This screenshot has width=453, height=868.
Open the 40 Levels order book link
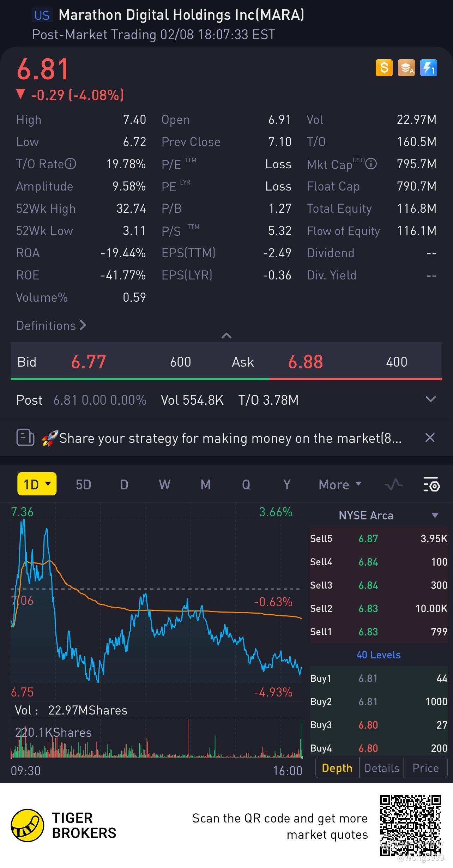click(379, 655)
